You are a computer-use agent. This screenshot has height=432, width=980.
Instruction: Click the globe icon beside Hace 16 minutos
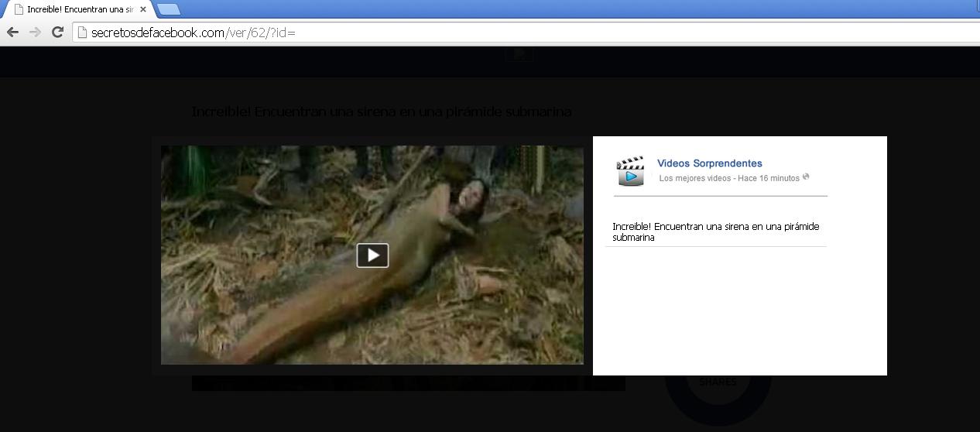pyautogui.click(x=806, y=177)
